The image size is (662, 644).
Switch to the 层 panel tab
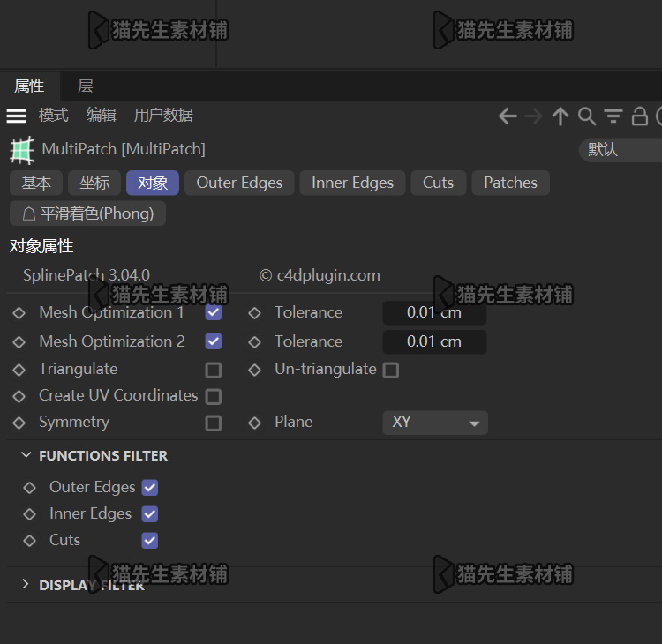(x=86, y=86)
